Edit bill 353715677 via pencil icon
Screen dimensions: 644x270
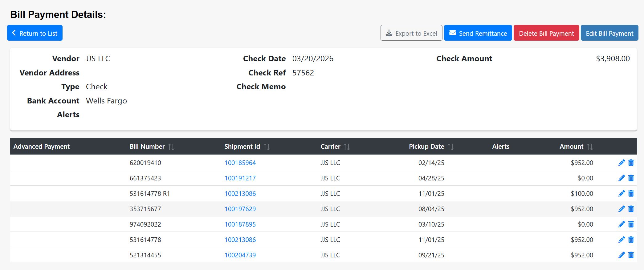pos(622,209)
